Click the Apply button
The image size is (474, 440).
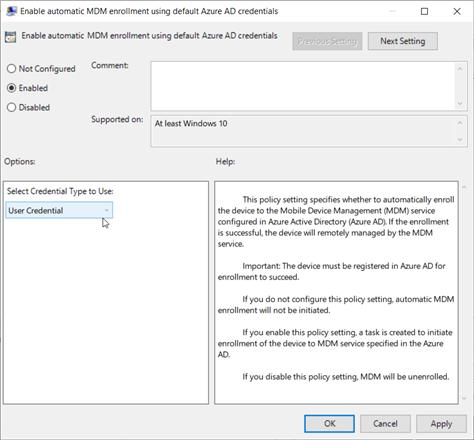click(441, 424)
